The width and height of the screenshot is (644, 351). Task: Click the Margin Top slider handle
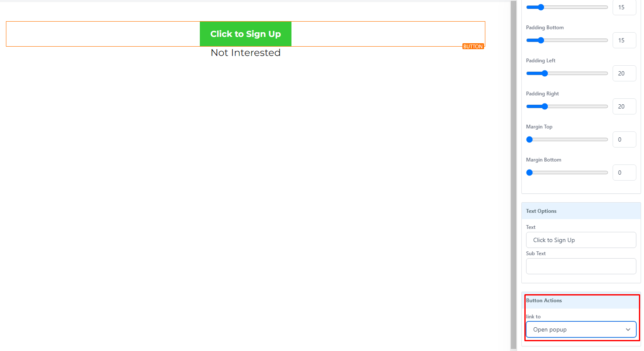pyautogui.click(x=529, y=139)
